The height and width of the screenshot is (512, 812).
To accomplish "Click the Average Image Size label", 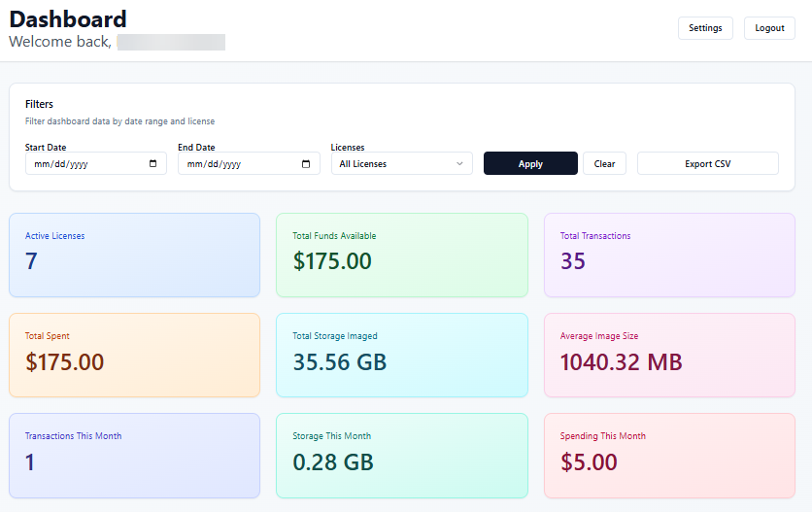I will [598, 336].
